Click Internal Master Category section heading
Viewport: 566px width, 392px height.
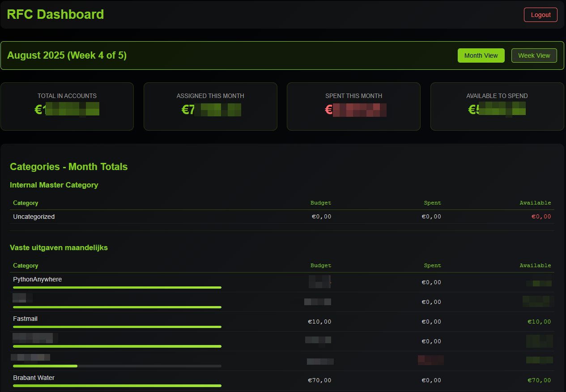(x=54, y=185)
